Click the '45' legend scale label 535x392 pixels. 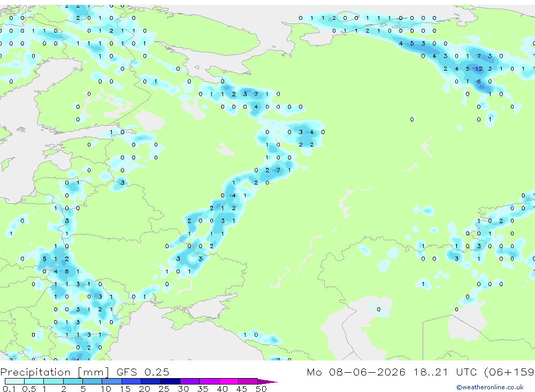tap(242, 389)
